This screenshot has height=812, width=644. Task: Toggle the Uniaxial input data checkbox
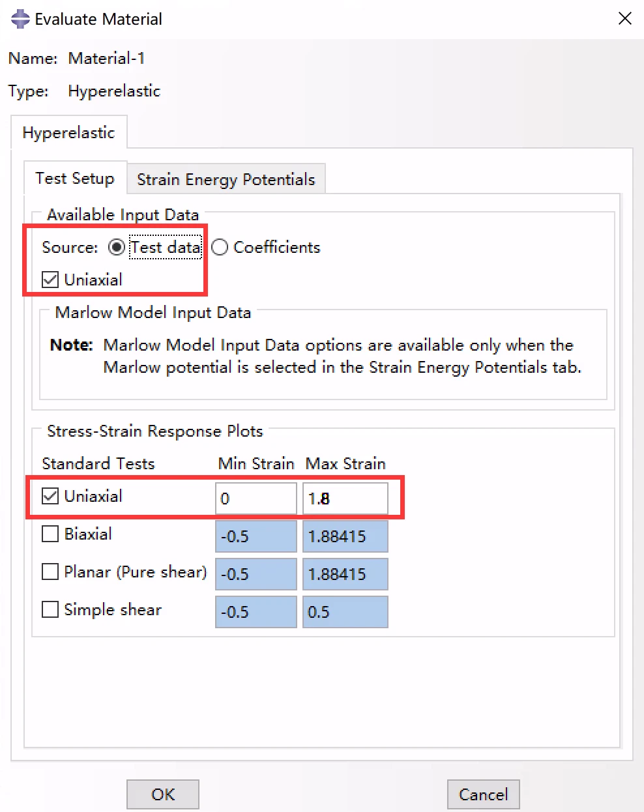[50, 280]
